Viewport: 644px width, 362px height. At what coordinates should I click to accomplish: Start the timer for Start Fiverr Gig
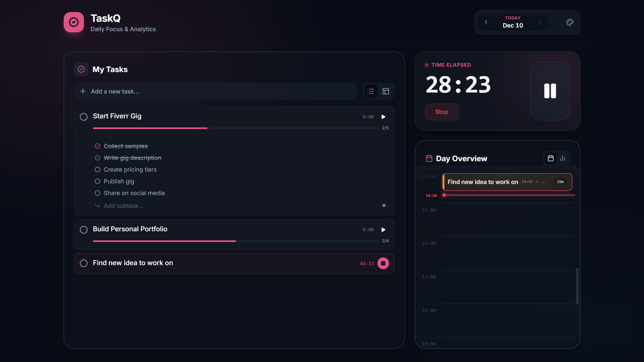[x=383, y=117]
